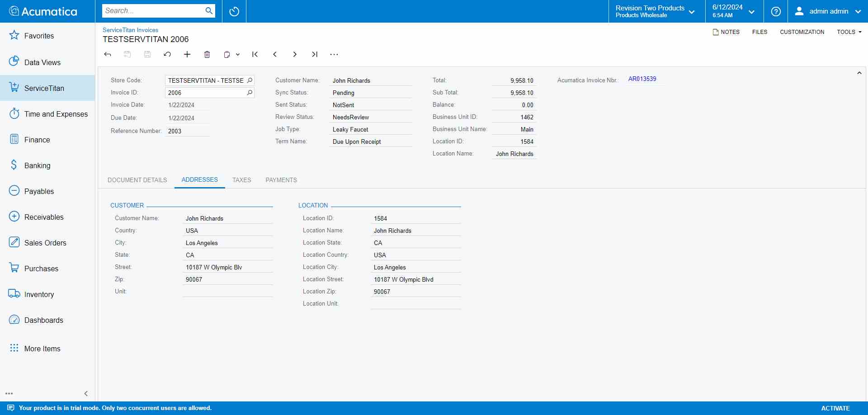This screenshot has height=415, width=868.
Task: Click the ACTIVATE trial button
Action: (835, 408)
